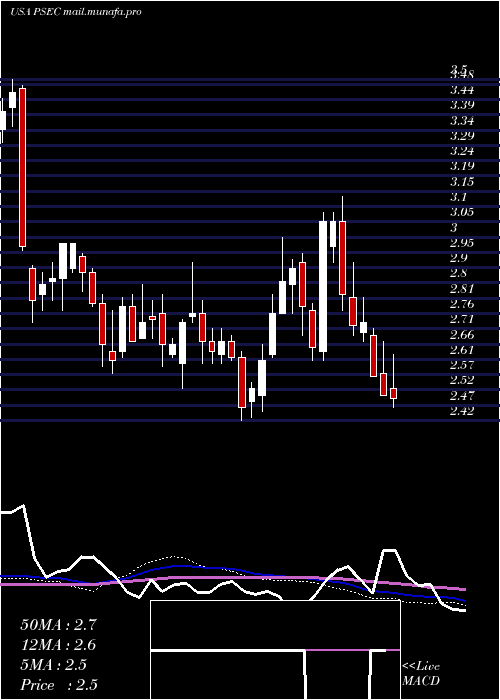Click the tall white candle rising to 3.0
Image resolution: width=500 pixels, height=700 pixels.
323,287
